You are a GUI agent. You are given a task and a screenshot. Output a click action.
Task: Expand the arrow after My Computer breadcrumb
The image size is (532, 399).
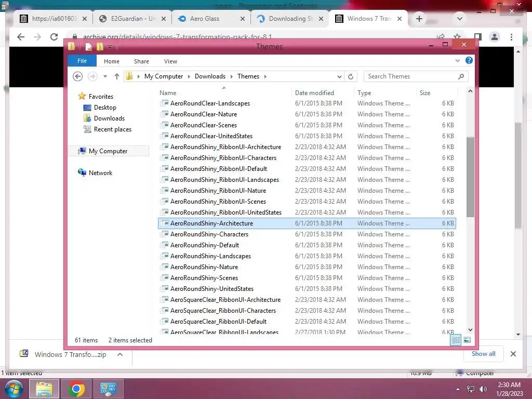click(x=189, y=77)
